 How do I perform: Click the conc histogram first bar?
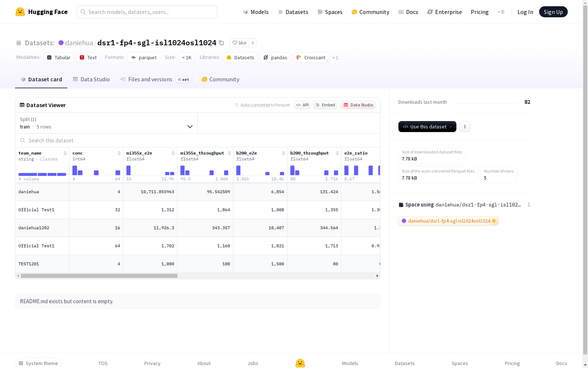coord(75,170)
